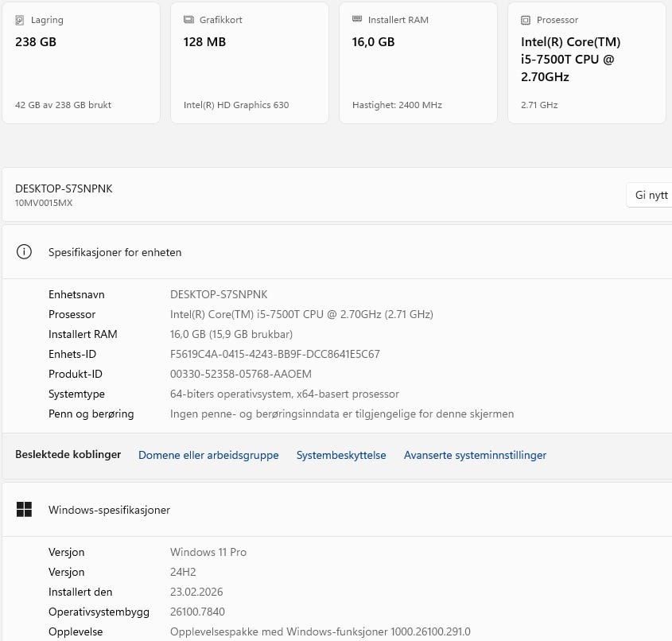
Task: Click Windows logo beside Windows-spesifikasjoner
Action: (25, 510)
